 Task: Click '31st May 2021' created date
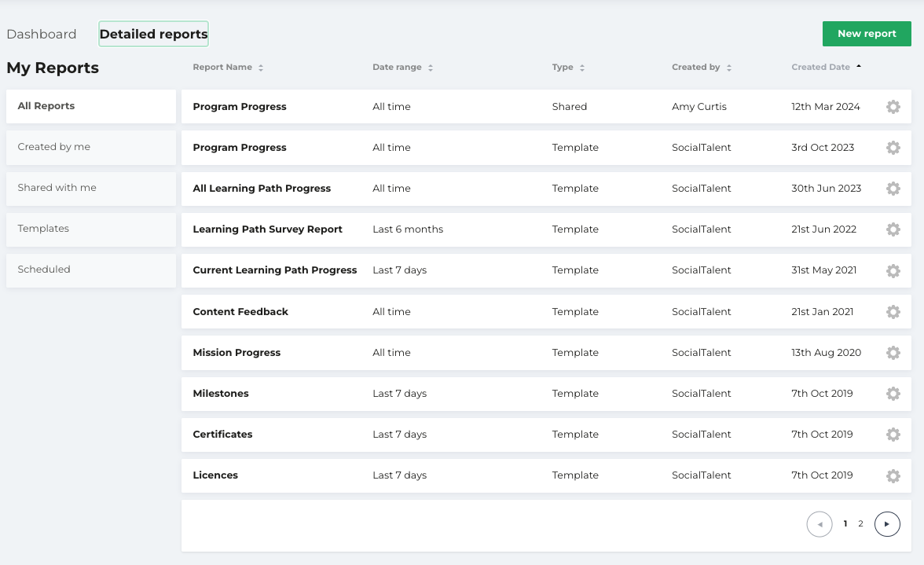(x=823, y=270)
